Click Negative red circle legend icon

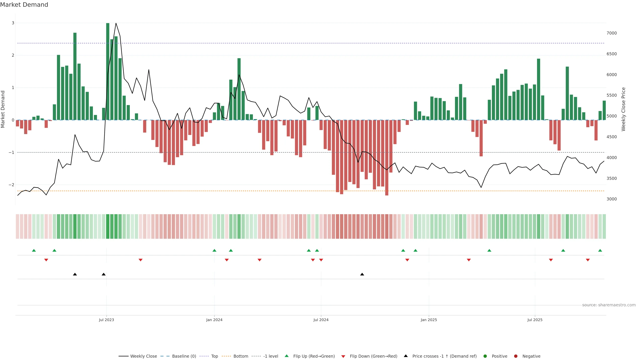[x=516, y=356]
